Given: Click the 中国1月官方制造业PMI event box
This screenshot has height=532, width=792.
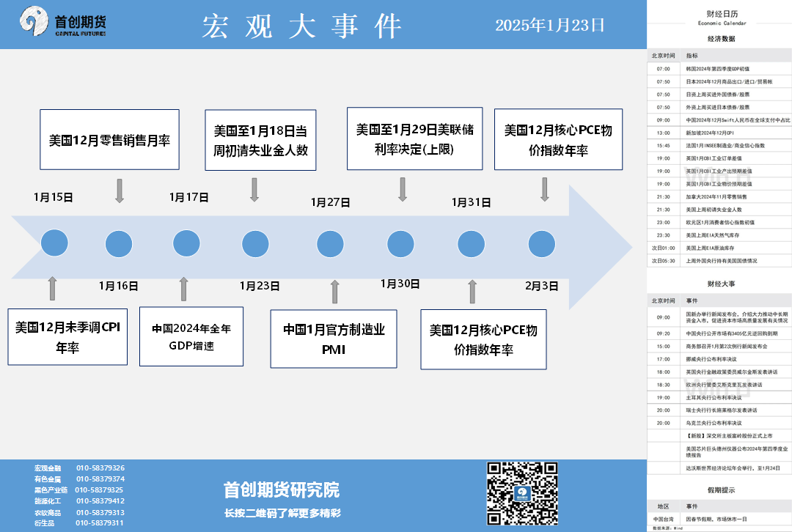Looking at the screenshot, I should click(334, 339).
